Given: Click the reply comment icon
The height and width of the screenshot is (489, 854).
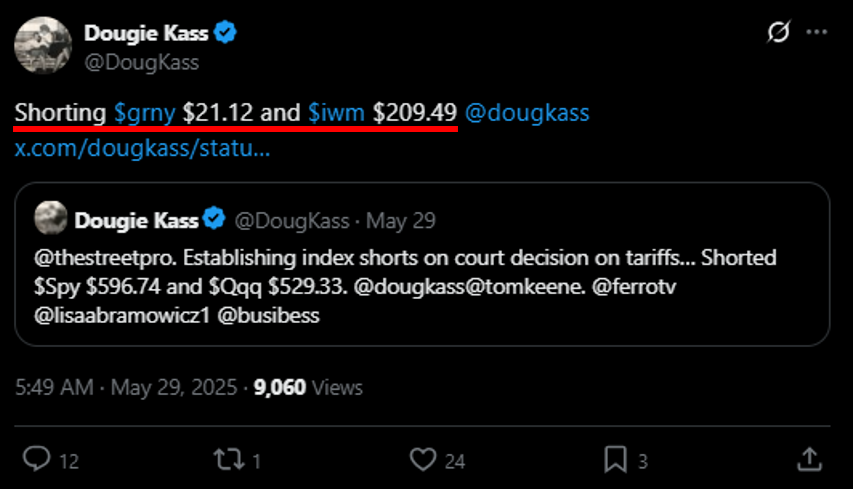Looking at the screenshot, I should click(37, 459).
